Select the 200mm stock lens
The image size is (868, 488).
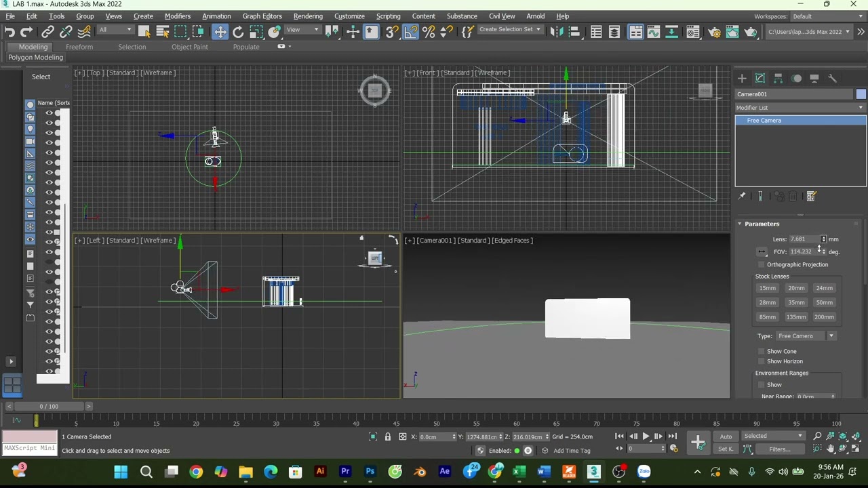coord(825,317)
